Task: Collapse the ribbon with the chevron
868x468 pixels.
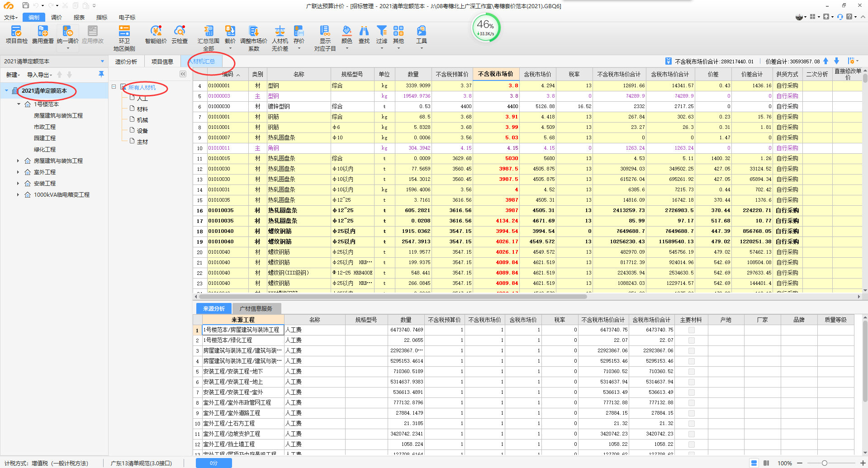Action: [863, 17]
